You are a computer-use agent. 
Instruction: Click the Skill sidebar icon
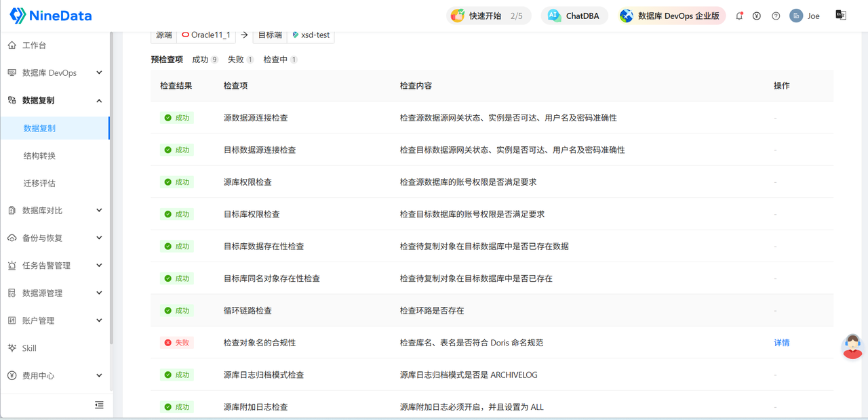(12, 348)
